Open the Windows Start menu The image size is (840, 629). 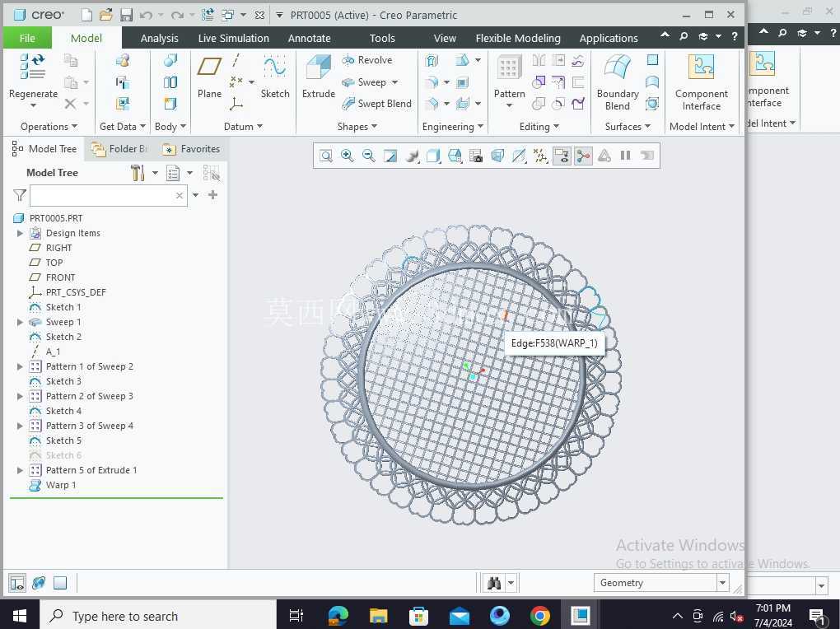20,616
